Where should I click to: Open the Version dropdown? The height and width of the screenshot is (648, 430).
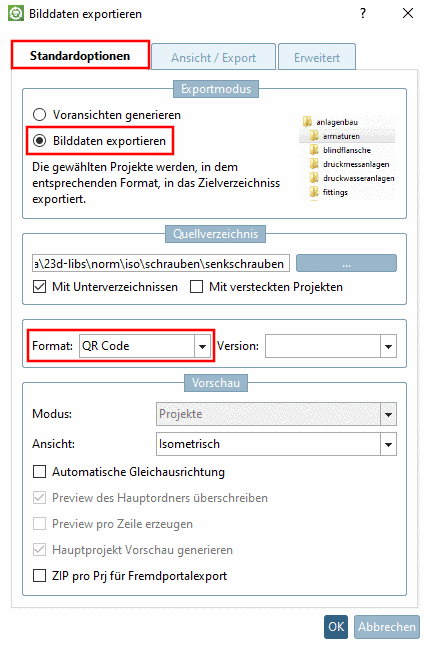[331, 345]
